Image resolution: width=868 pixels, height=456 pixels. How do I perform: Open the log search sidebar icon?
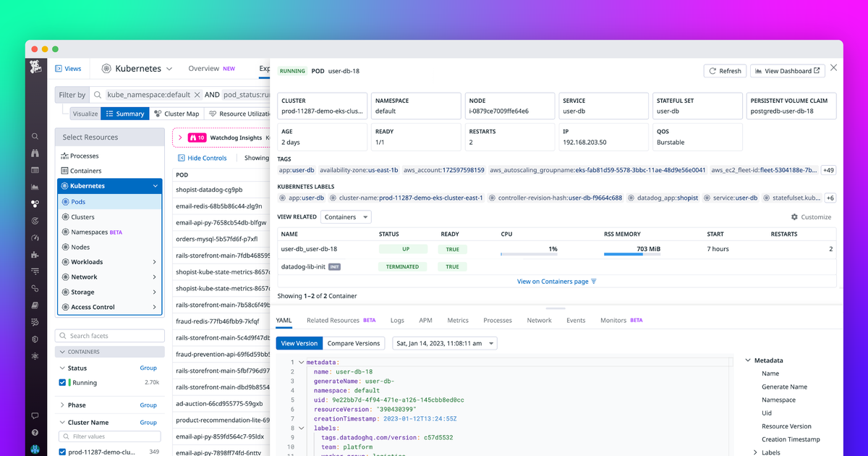[x=35, y=322]
